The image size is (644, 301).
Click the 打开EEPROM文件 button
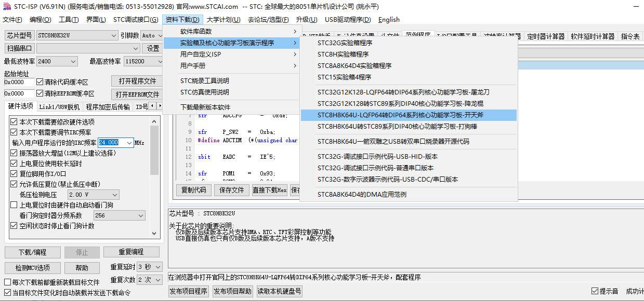[x=137, y=94]
